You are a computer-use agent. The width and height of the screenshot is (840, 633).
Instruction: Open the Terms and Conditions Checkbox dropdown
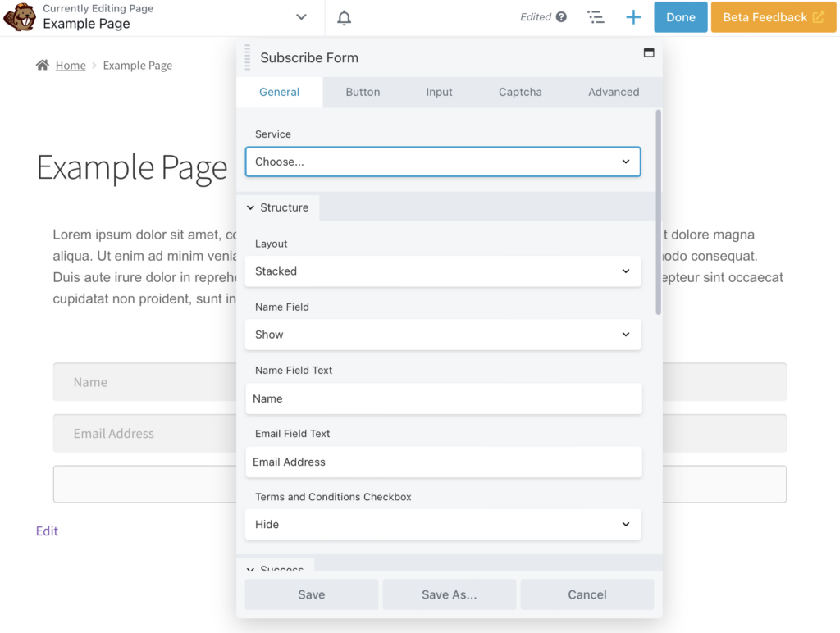pyautogui.click(x=443, y=525)
